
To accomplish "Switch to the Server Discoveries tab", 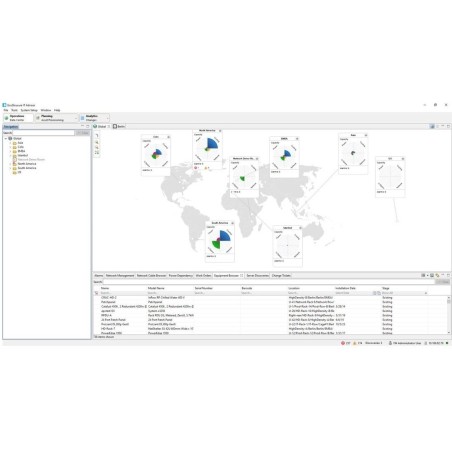I will [257, 276].
